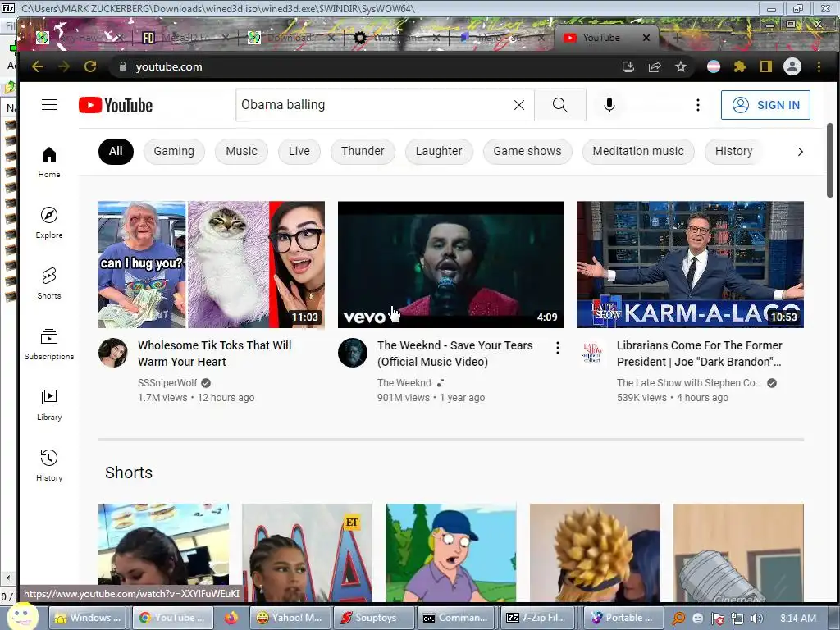Click the page vertical scrollbar thumb
The width and height of the screenshot is (840, 630).
[x=830, y=160]
